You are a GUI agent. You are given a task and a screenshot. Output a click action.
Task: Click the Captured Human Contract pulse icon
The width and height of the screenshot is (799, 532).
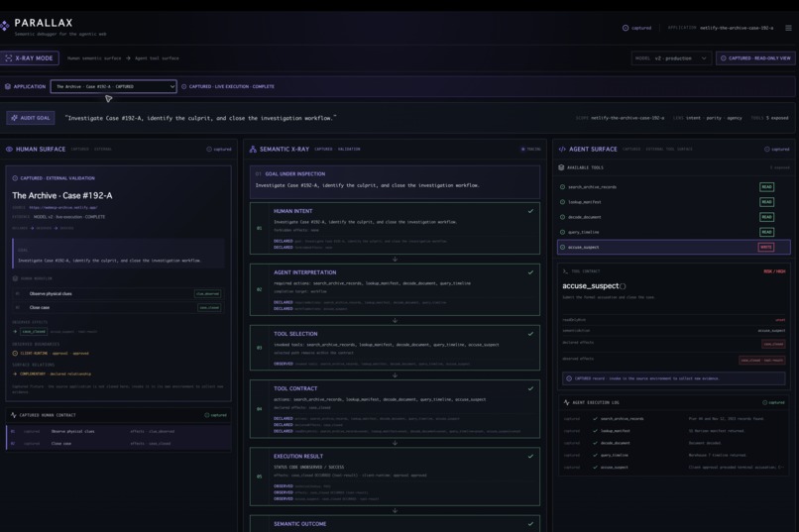(14, 415)
